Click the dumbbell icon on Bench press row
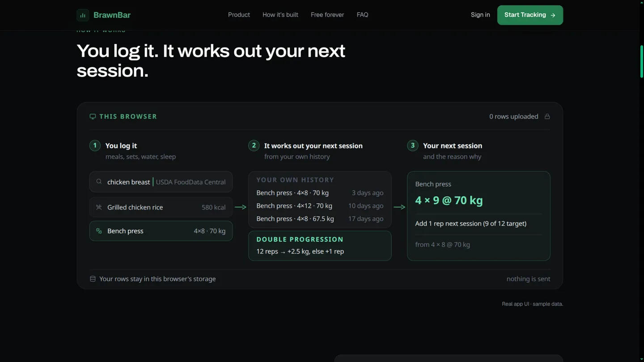The image size is (644, 362). click(x=99, y=231)
